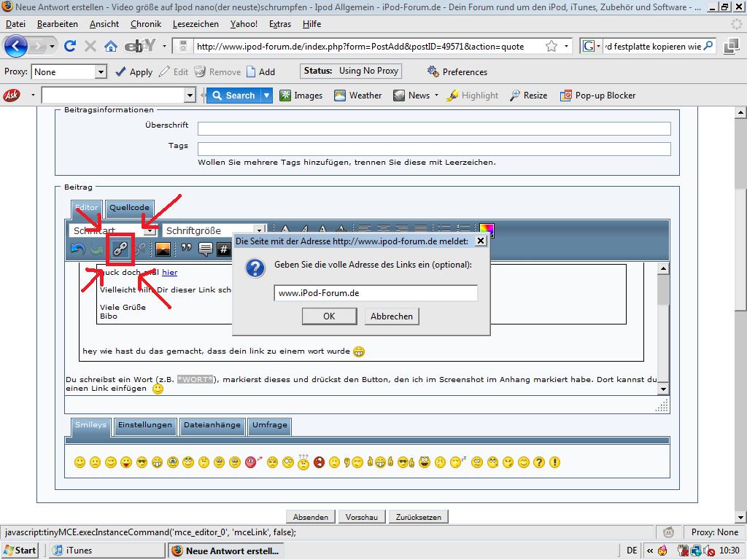Open the Chronik menu
Image resolution: width=747 pixels, height=560 pixels.
click(146, 24)
